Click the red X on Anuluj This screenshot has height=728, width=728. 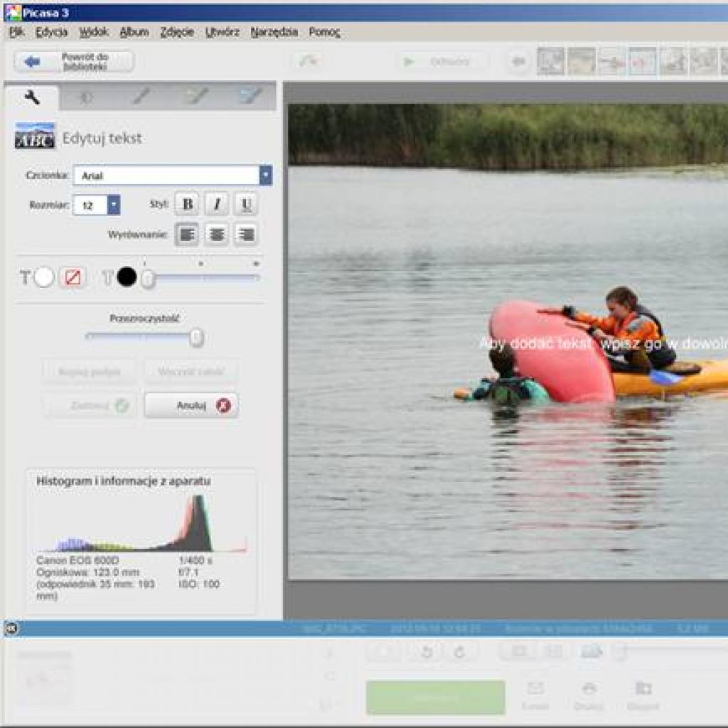pos(223,405)
